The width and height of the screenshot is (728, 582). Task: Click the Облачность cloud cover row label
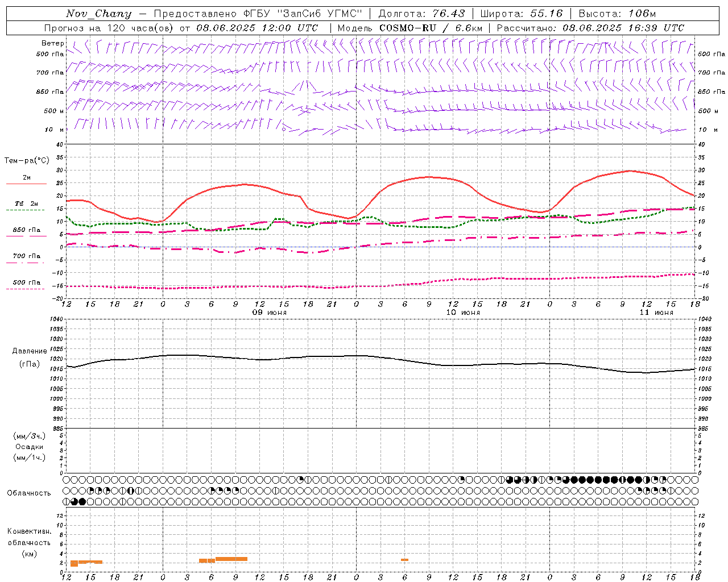tap(29, 493)
